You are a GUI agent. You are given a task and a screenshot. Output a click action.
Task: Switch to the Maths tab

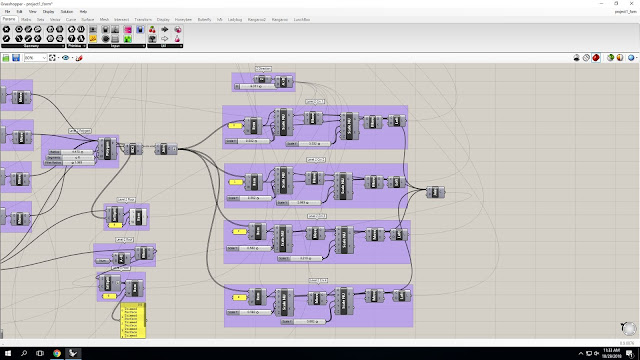click(x=26, y=20)
